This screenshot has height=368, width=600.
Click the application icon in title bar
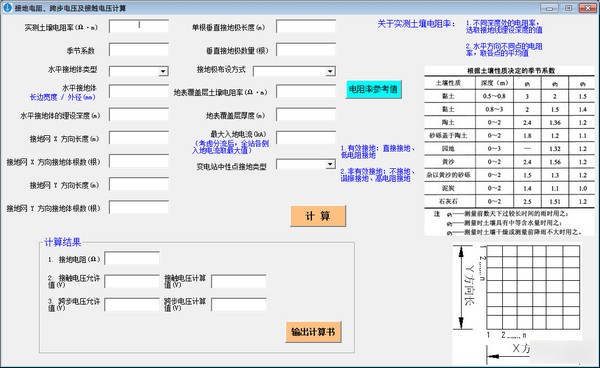[7, 7]
